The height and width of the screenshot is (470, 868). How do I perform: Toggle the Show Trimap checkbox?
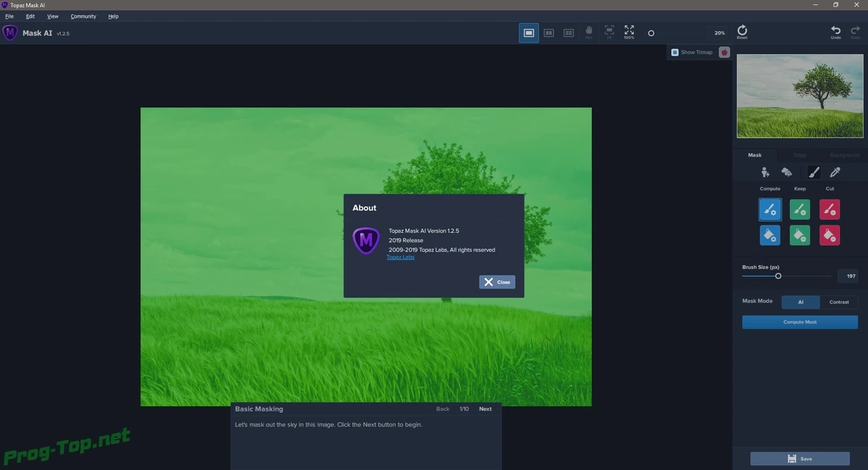coord(675,52)
